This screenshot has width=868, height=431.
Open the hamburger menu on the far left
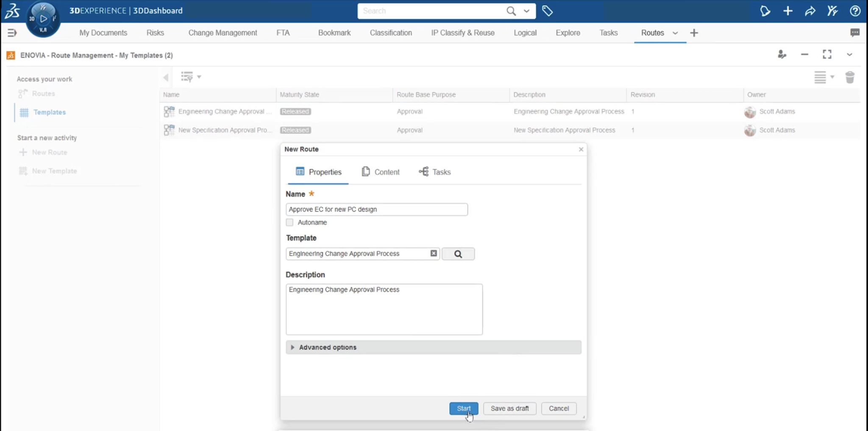11,33
